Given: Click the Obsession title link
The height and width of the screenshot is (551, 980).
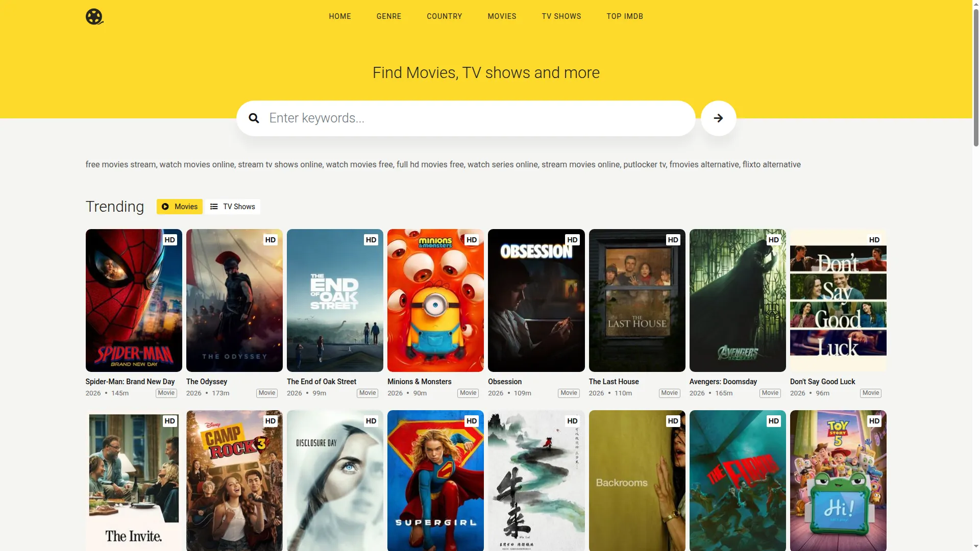Looking at the screenshot, I should point(505,382).
